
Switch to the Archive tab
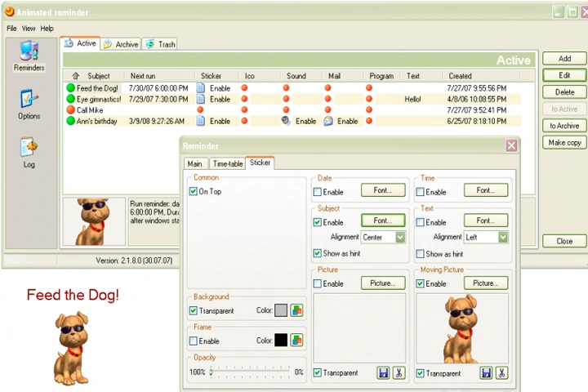pyautogui.click(x=121, y=44)
